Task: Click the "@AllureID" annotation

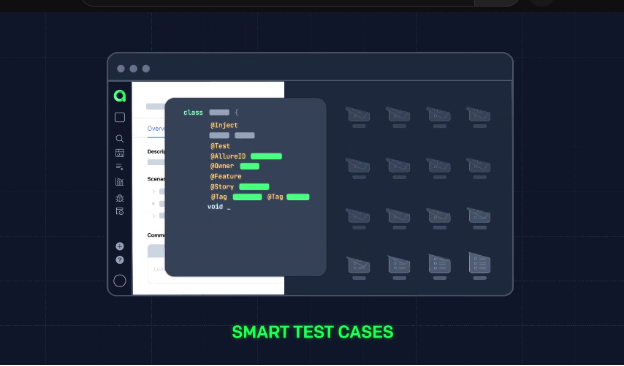Action: coord(228,156)
